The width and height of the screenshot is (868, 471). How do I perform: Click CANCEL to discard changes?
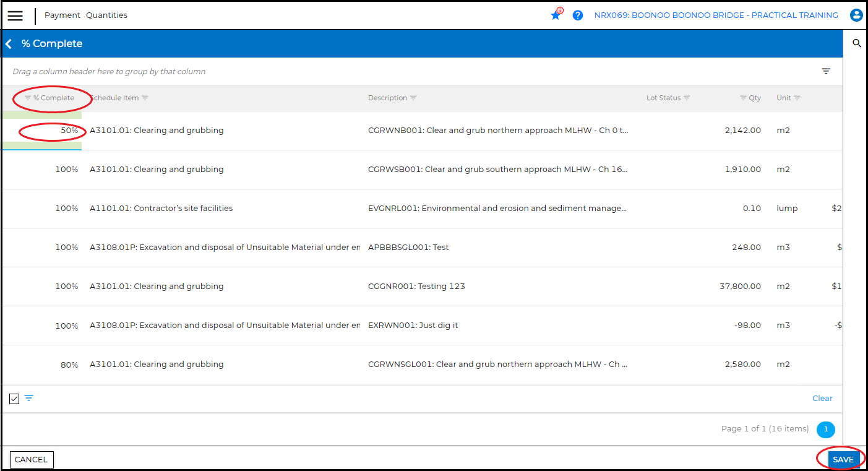pyautogui.click(x=32, y=459)
